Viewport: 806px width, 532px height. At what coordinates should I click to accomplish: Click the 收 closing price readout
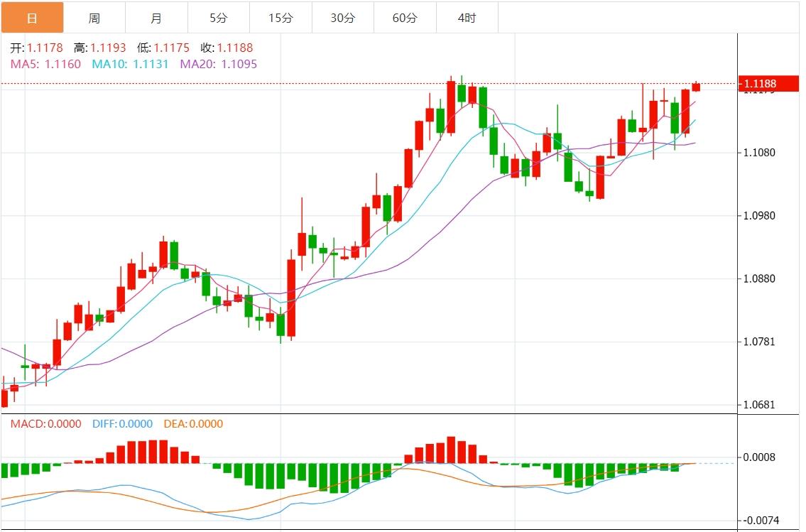point(227,48)
